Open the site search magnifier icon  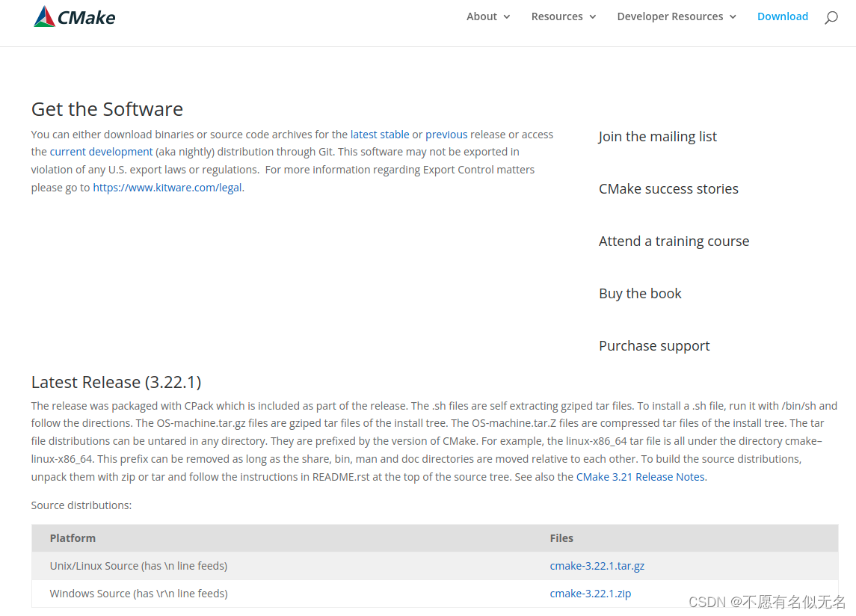[x=831, y=17]
